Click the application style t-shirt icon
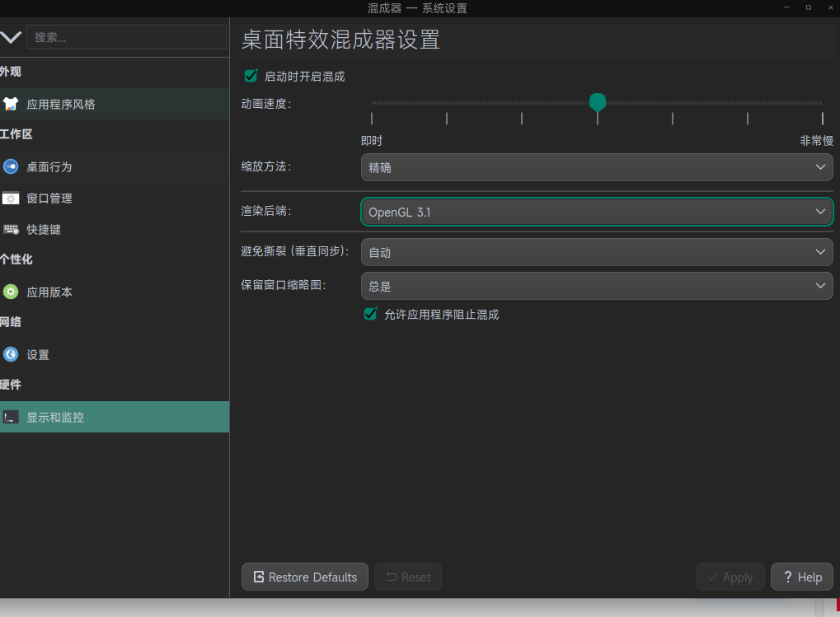The height and width of the screenshot is (617, 840). coord(11,105)
